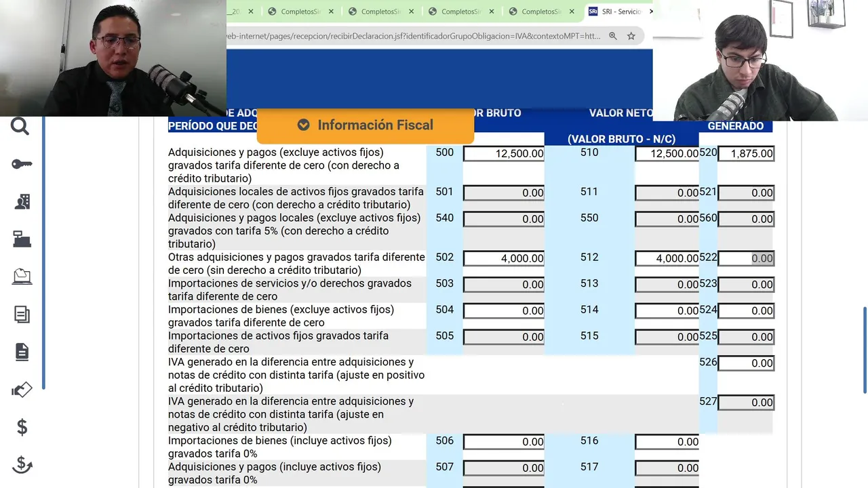
Task: Switch to the browser tab ending in _20
Action: click(x=241, y=12)
